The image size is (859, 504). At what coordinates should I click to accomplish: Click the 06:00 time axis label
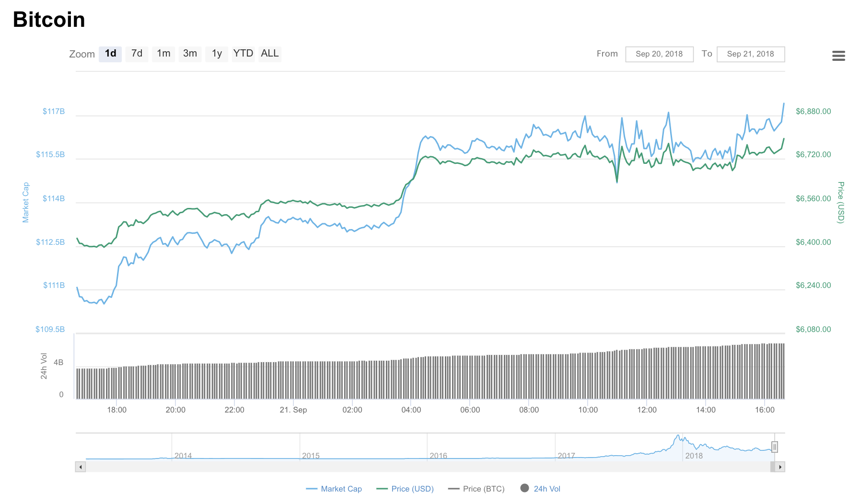[x=470, y=410]
